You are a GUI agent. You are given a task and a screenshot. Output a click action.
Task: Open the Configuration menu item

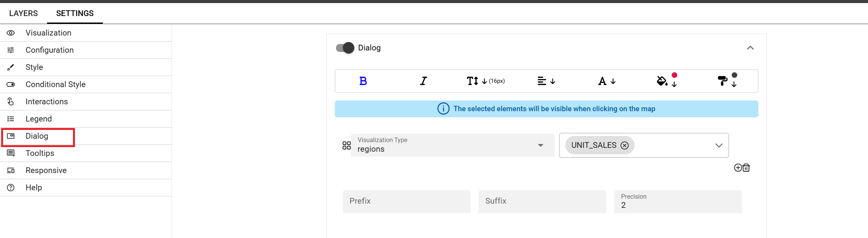click(86, 50)
